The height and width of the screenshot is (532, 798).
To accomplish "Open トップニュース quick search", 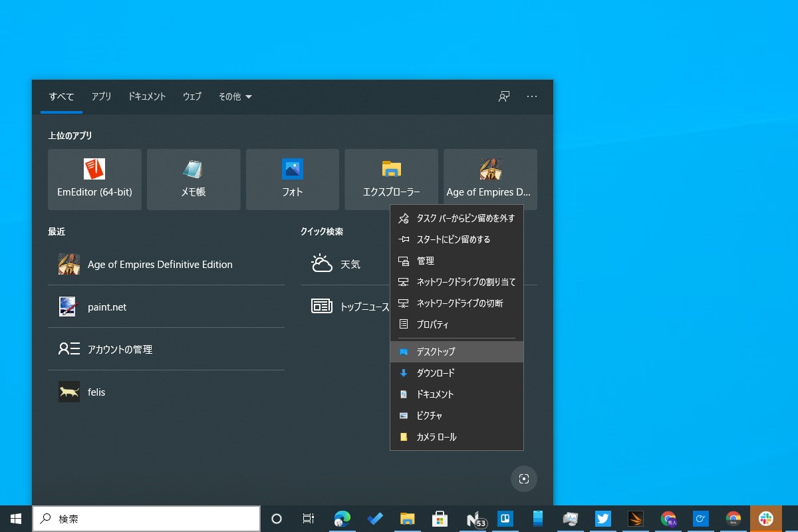I will pyautogui.click(x=322, y=305).
